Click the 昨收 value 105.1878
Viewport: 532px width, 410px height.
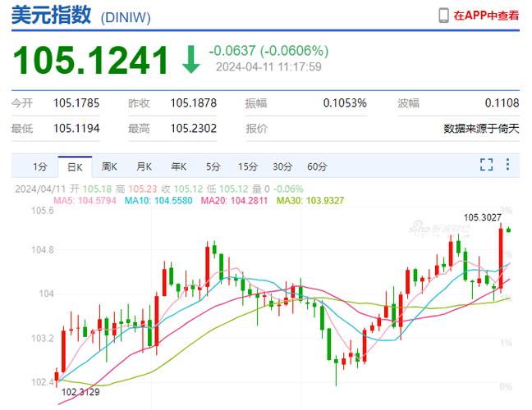pos(194,103)
